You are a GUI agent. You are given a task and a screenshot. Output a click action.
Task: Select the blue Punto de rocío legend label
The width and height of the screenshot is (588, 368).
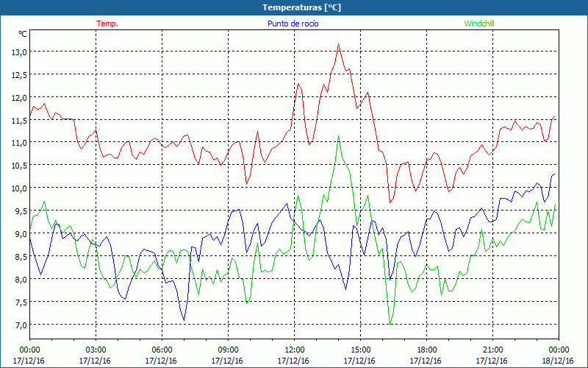(x=293, y=24)
